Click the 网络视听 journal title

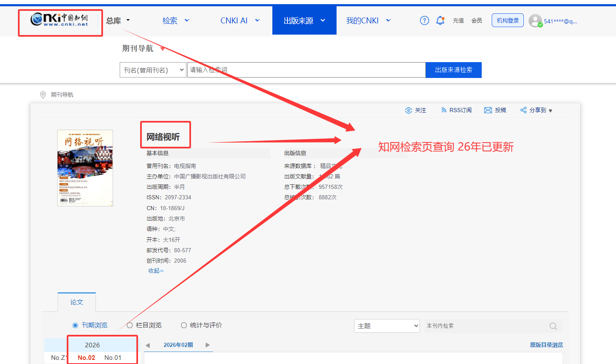163,137
